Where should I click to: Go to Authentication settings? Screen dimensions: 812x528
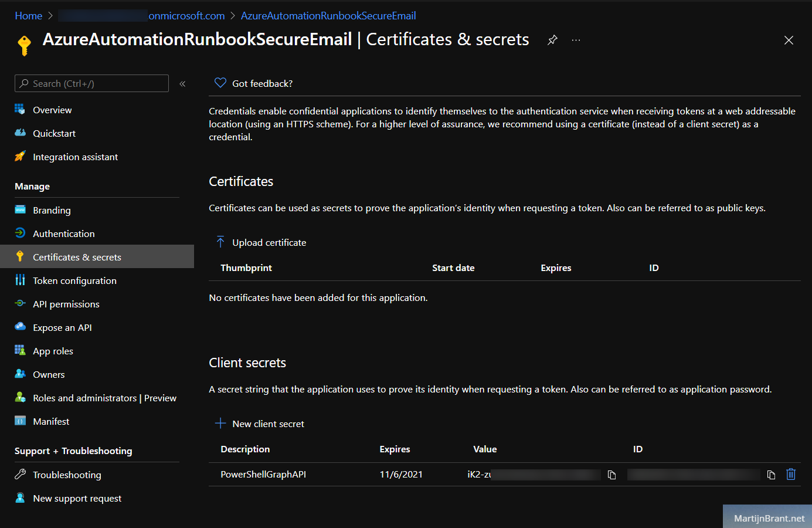[63, 233]
